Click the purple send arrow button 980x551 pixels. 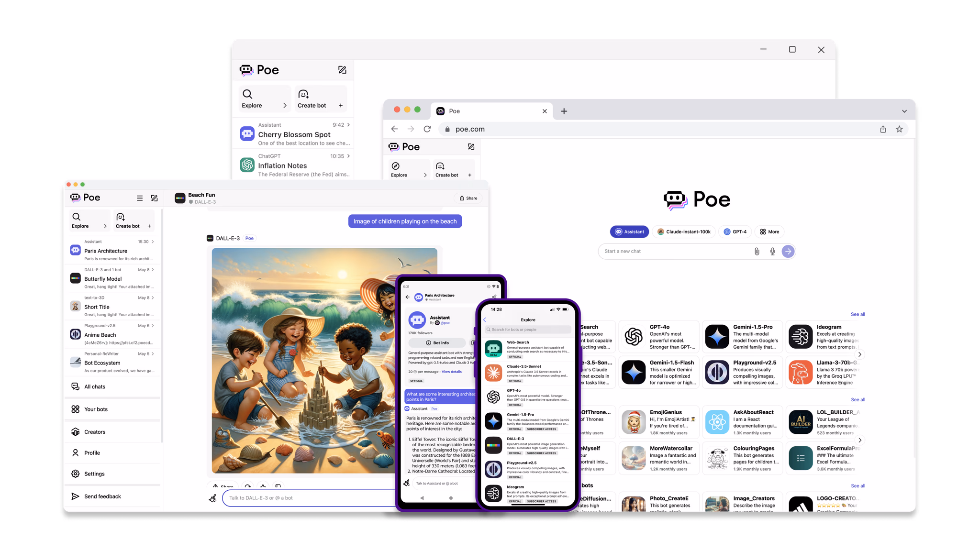click(788, 251)
